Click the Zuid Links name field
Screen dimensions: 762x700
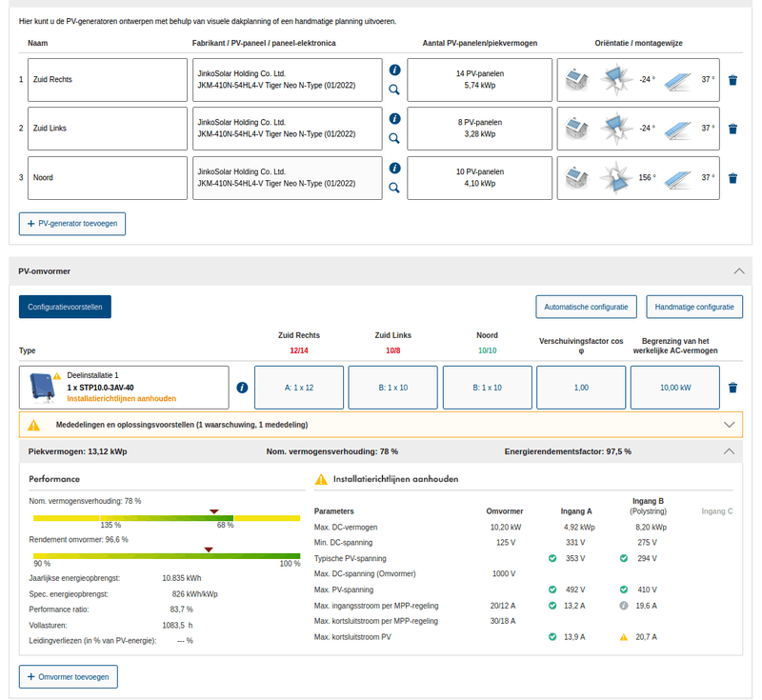[x=108, y=129]
